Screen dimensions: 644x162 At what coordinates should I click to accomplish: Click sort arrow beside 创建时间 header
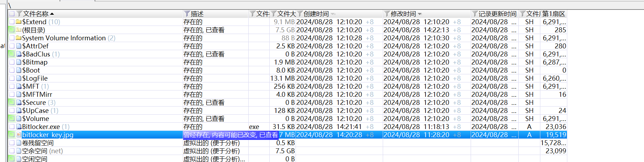333,14
